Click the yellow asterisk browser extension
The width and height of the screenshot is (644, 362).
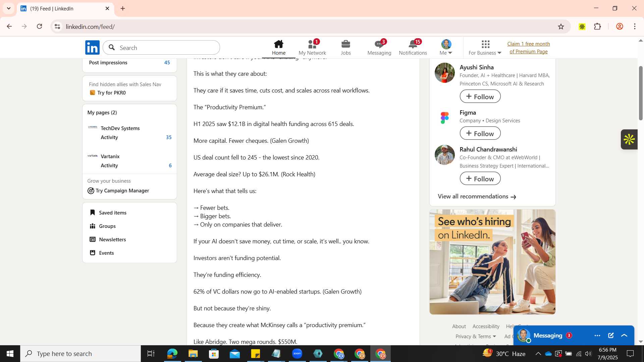pyautogui.click(x=582, y=26)
